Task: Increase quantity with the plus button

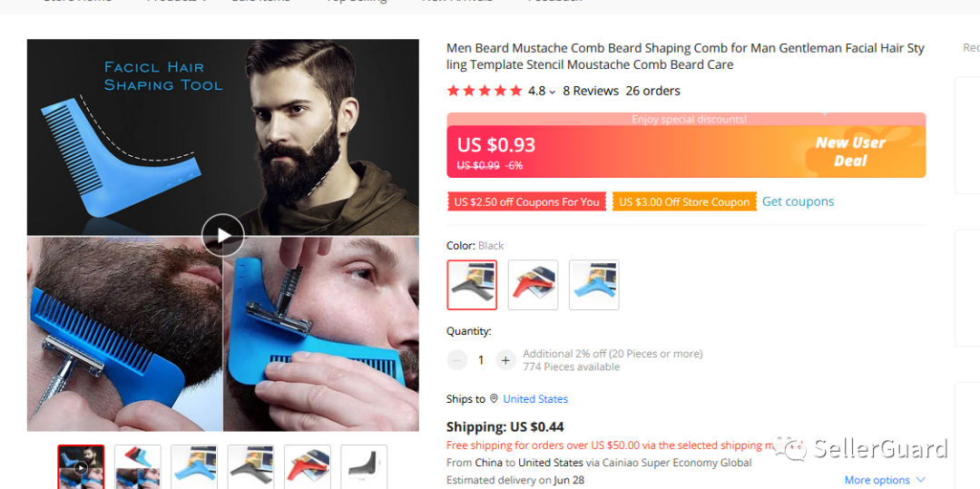Action: 505,360
